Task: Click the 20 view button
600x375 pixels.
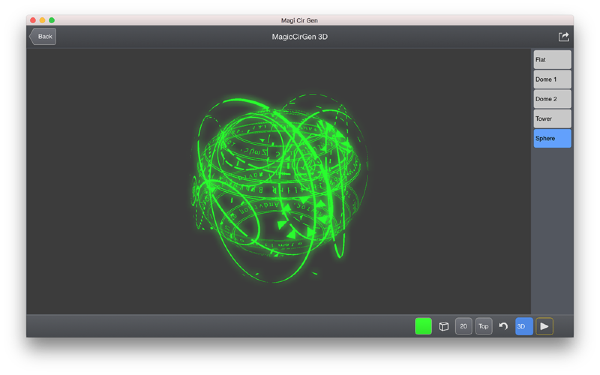Action: [x=463, y=326]
